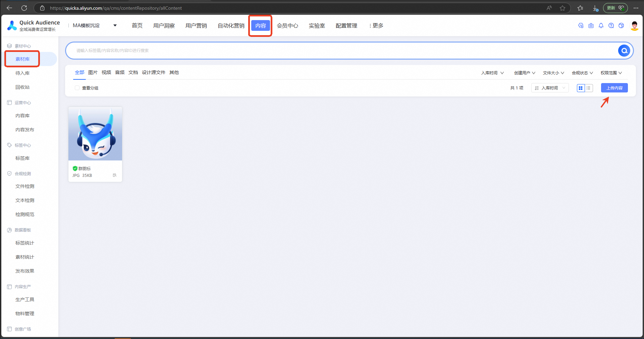644x339 pixels.
Task: Click the 素材中心 section icon in sidebar
Action: pyautogui.click(x=9, y=46)
